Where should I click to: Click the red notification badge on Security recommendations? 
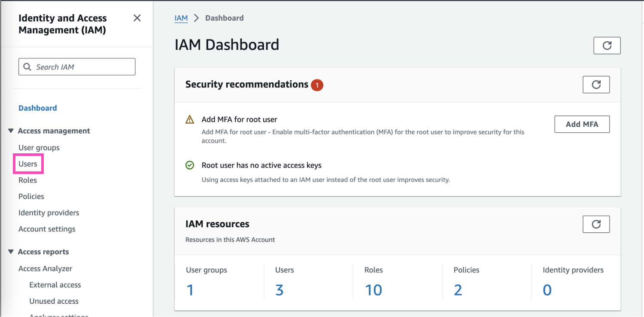point(317,85)
